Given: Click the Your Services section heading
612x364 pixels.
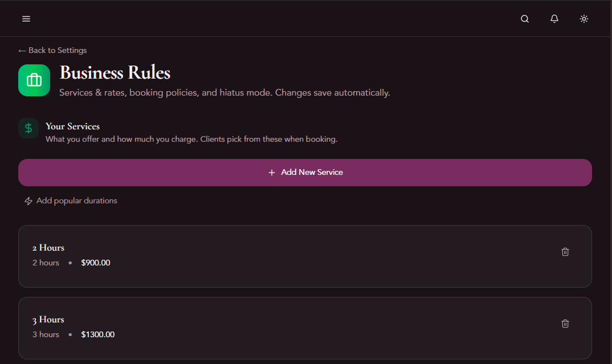Looking at the screenshot, I should tap(72, 126).
